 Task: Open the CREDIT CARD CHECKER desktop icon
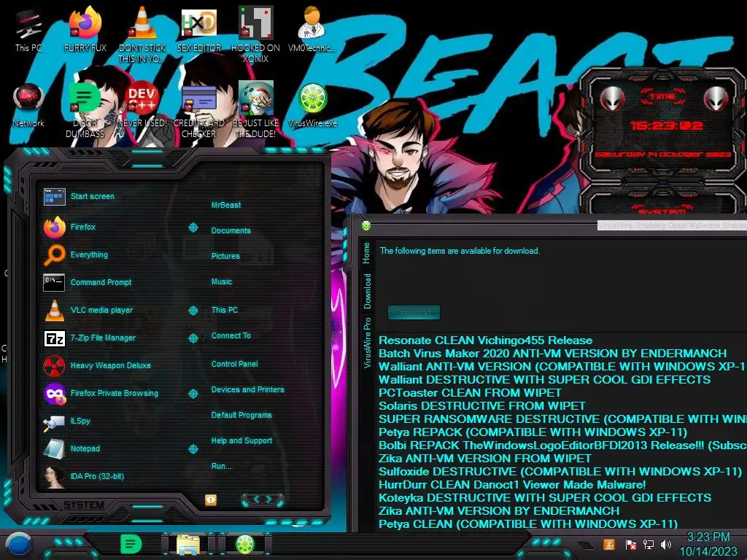199,111
